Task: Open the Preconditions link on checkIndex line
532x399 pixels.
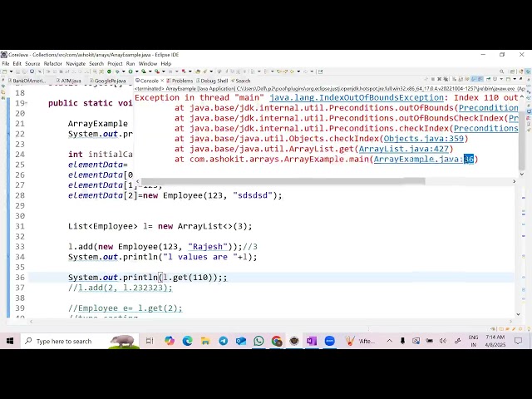Action: point(485,128)
